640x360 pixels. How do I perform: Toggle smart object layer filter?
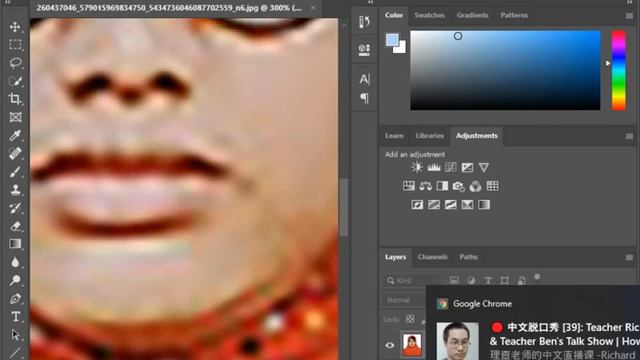click(x=522, y=280)
